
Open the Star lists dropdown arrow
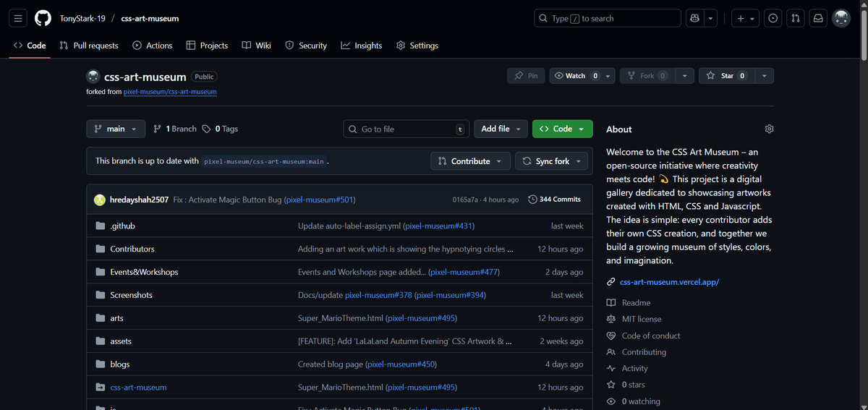pos(765,76)
